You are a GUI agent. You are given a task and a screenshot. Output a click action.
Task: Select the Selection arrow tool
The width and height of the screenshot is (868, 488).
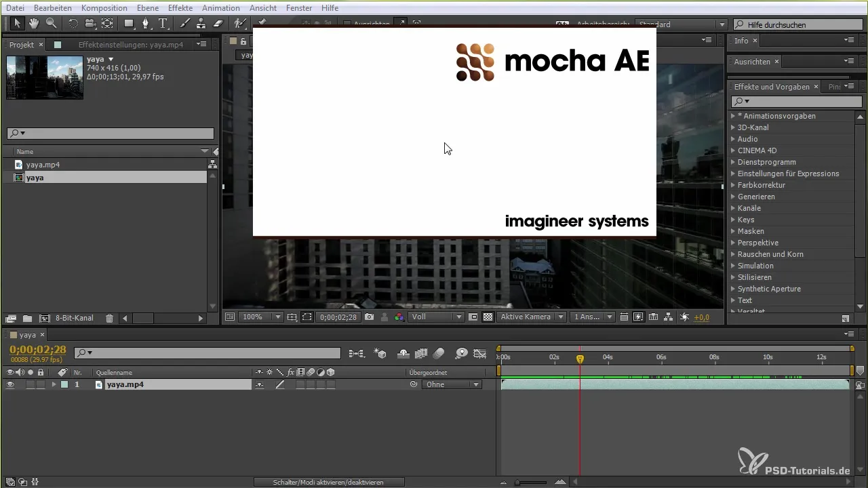point(17,24)
